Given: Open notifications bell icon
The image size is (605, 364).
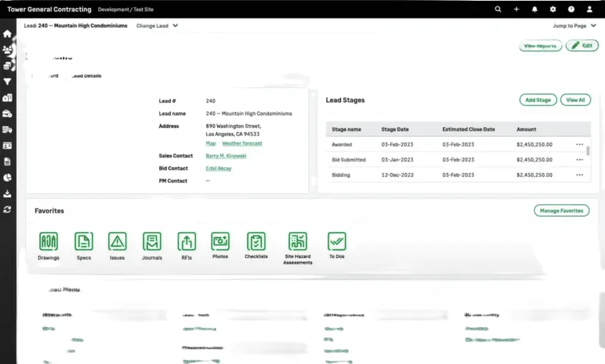Looking at the screenshot, I should 534,9.
